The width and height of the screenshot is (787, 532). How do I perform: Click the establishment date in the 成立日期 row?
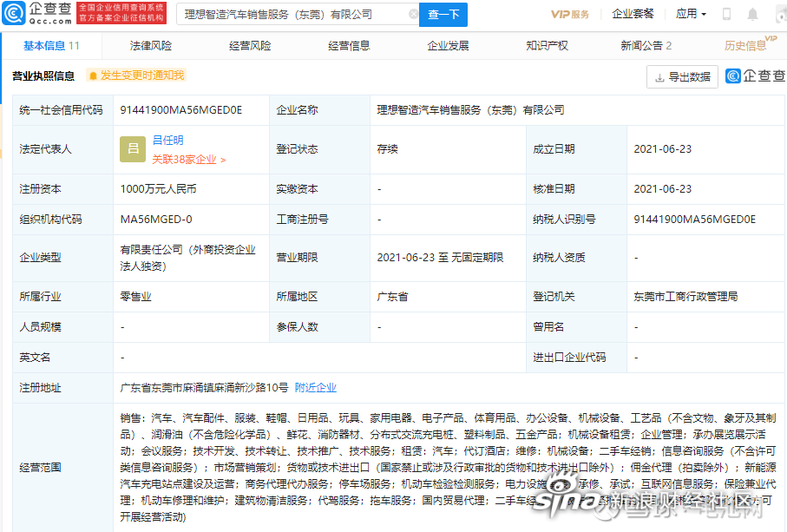click(663, 149)
